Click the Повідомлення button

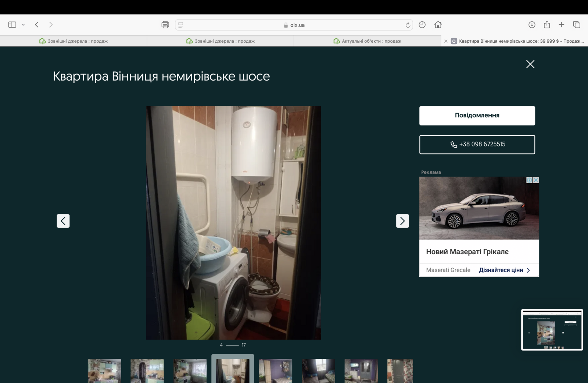coord(477,116)
